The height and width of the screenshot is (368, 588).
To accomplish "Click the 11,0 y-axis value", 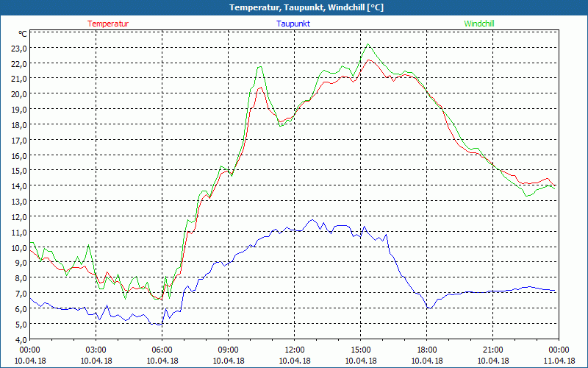I will (20, 232).
